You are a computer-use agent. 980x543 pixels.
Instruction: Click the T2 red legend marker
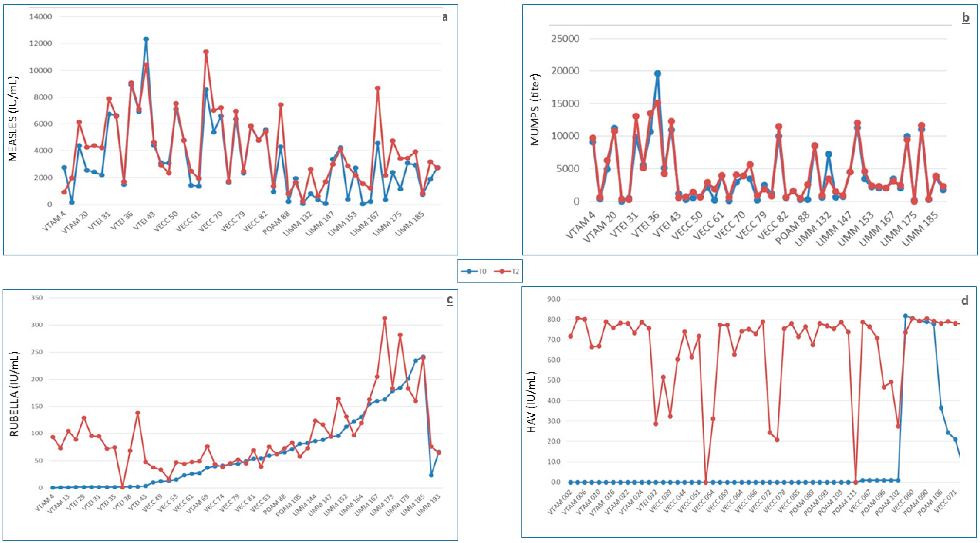pyautogui.click(x=502, y=271)
